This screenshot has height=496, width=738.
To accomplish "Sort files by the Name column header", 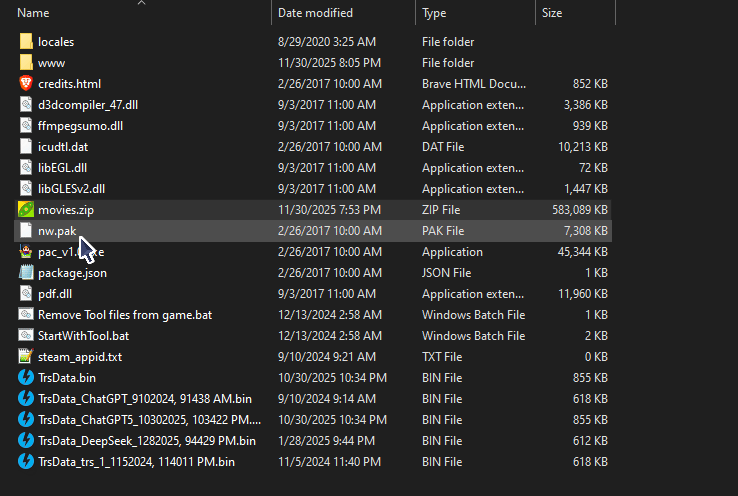I will point(34,13).
